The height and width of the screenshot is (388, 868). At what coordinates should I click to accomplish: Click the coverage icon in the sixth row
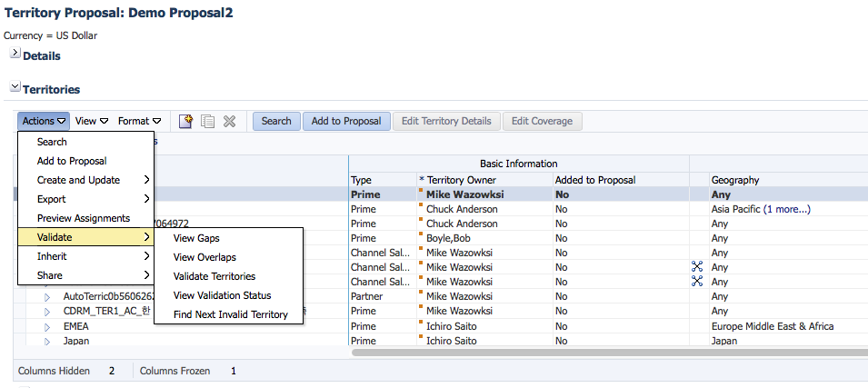(x=697, y=267)
